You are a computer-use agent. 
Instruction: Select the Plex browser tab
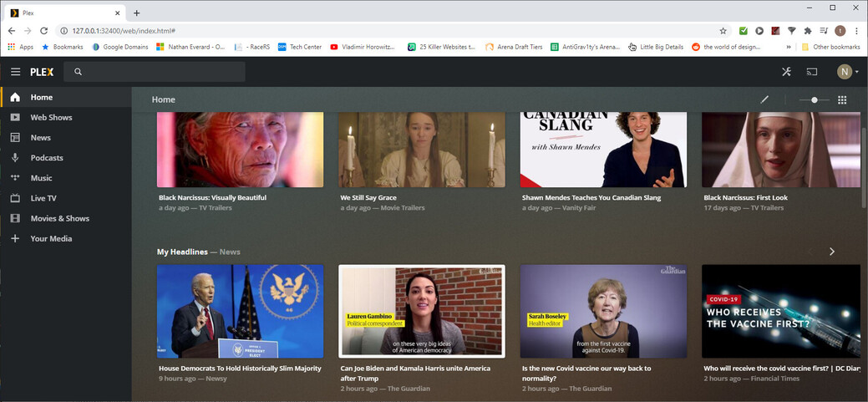[65, 13]
